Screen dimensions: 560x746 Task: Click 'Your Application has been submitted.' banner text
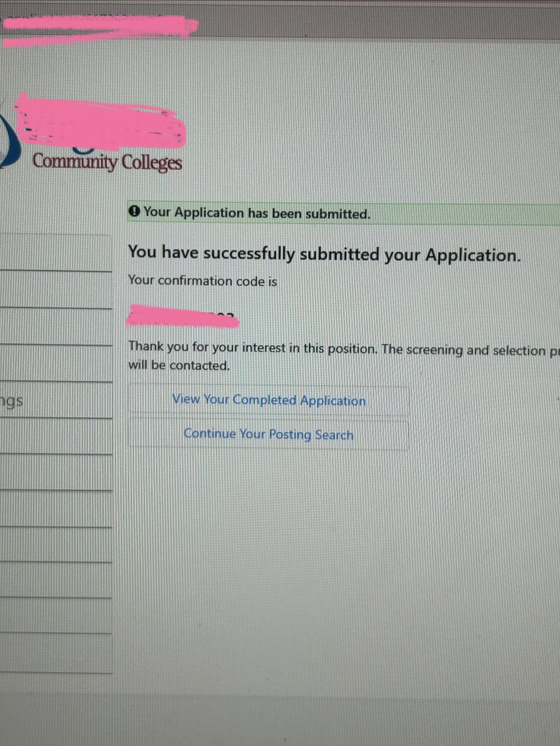(257, 213)
